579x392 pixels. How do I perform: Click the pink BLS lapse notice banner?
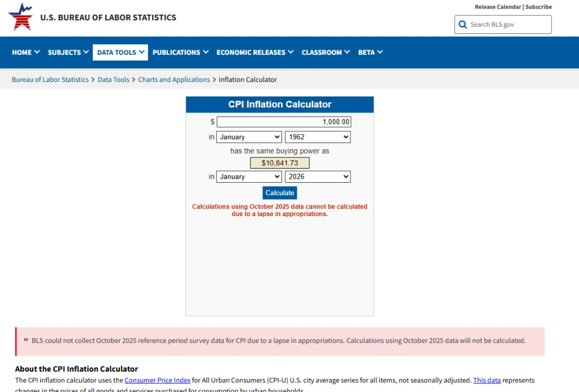280,342
